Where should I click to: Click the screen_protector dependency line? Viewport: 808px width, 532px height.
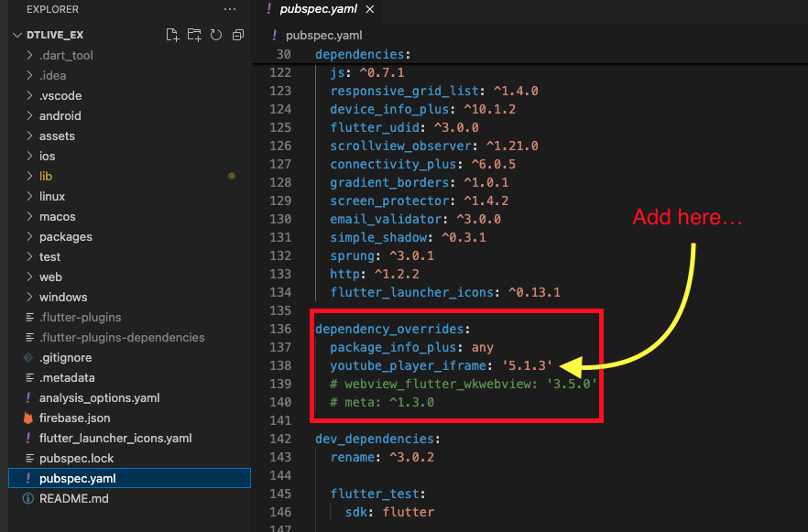tap(419, 201)
